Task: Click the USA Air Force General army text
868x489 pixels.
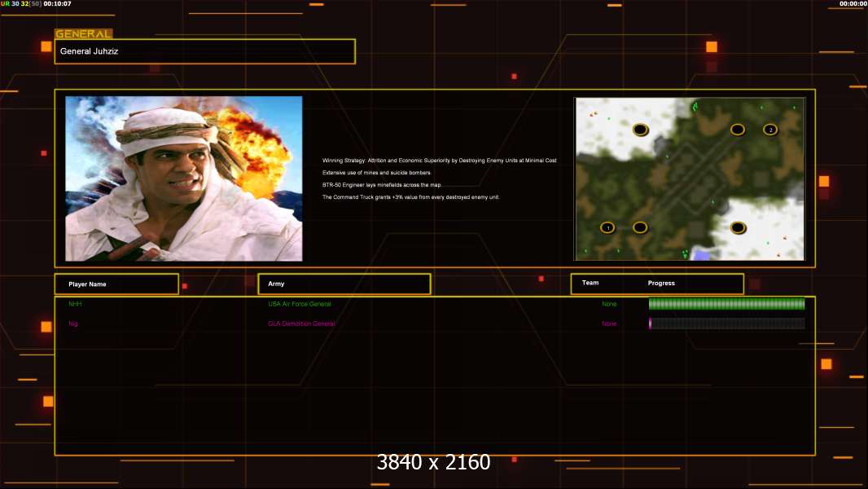Action: 300,304
